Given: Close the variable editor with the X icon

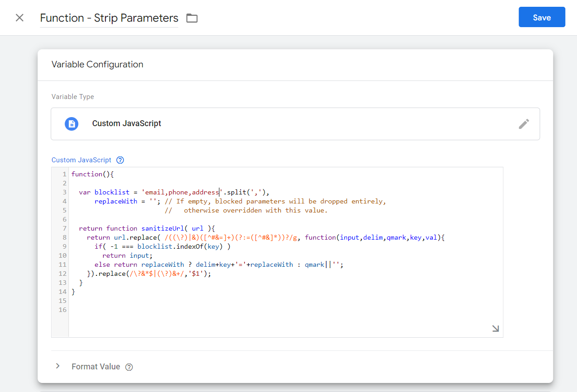Looking at the screenshot, I should (19, 18).
